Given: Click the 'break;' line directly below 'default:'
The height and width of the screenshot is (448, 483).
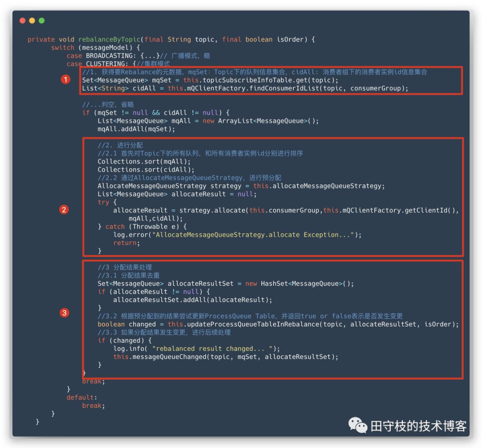Looking at the screenshot, I should (x=93, y=406).
